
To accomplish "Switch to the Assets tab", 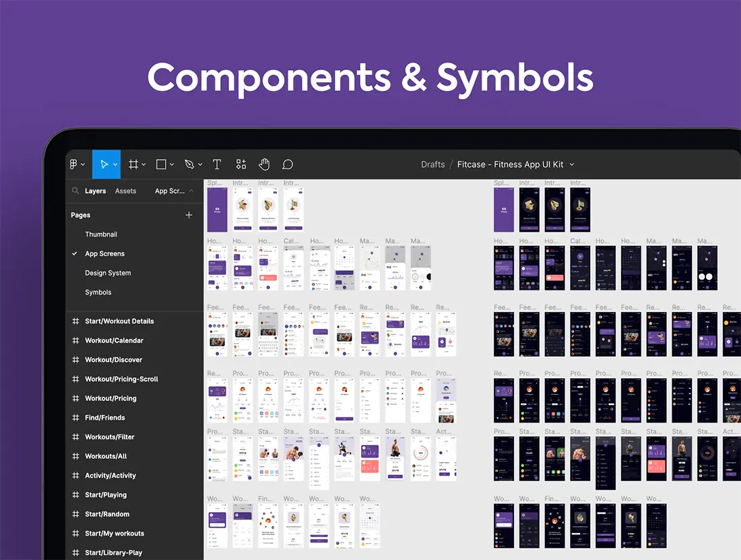I will coord(125,191).
